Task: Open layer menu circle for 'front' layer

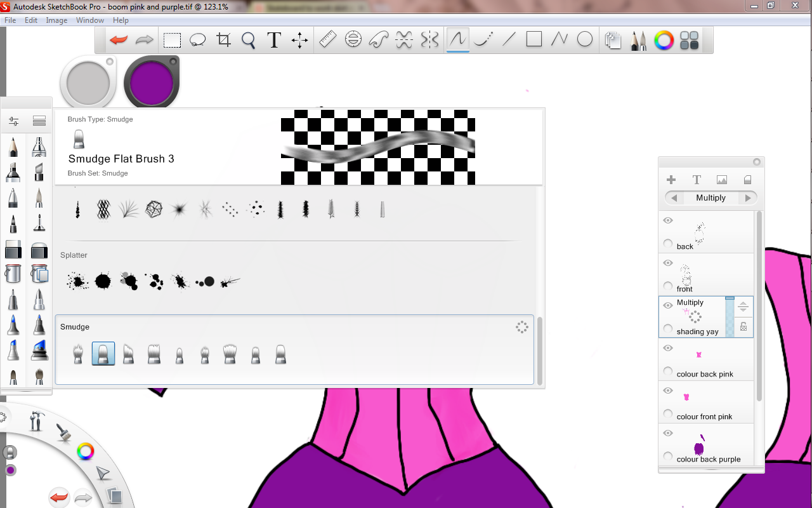Action: tap(668, 286)
